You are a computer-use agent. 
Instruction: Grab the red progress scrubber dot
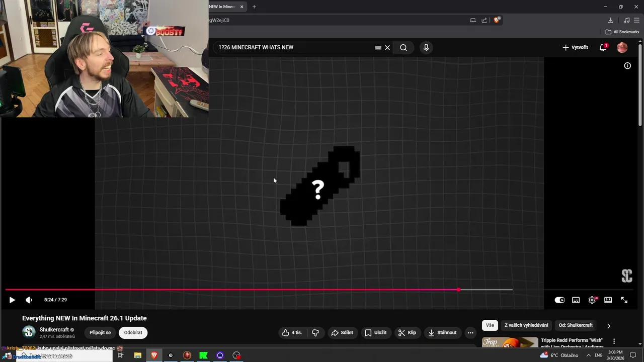click(458, 290)
